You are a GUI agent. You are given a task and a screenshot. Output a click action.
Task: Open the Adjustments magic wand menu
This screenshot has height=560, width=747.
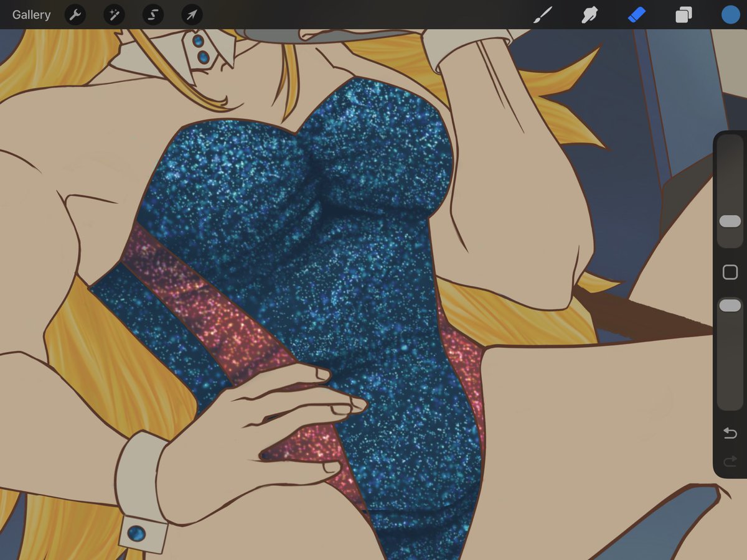click(x=114, y=15)
